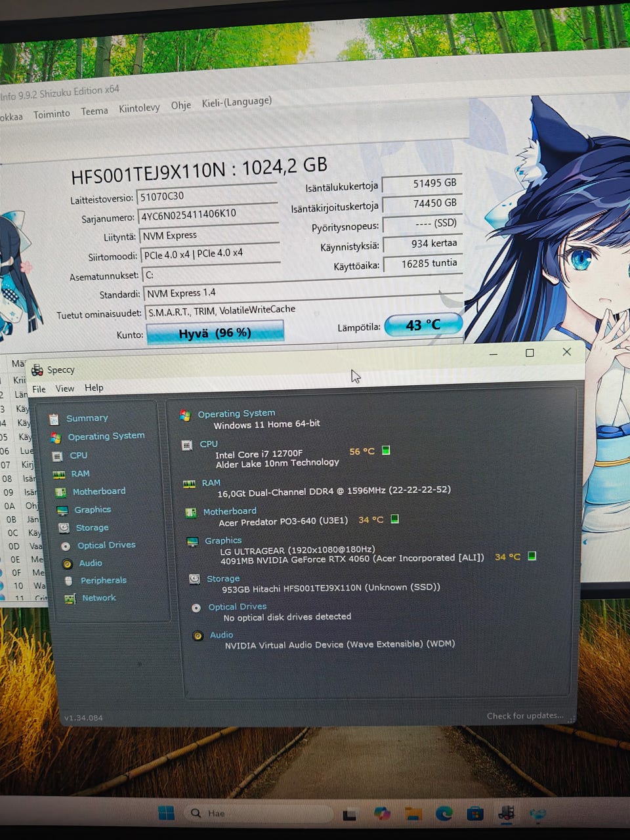Click the power-on hours 16285 tuntia
The width and height of the screenshot is (630, 840).
tap(423, 264)
